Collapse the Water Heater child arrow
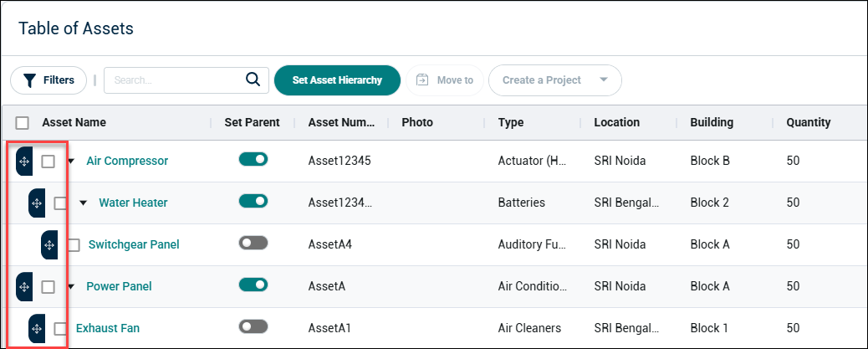868x349 pixels. [x=83, y=203]
